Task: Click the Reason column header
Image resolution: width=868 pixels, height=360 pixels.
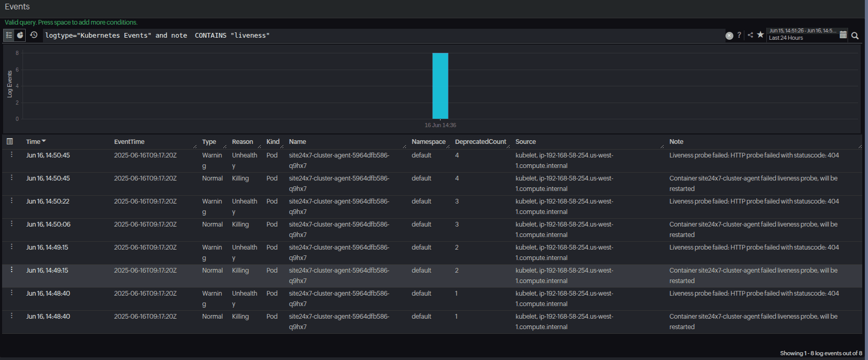Action: point(243,142)
